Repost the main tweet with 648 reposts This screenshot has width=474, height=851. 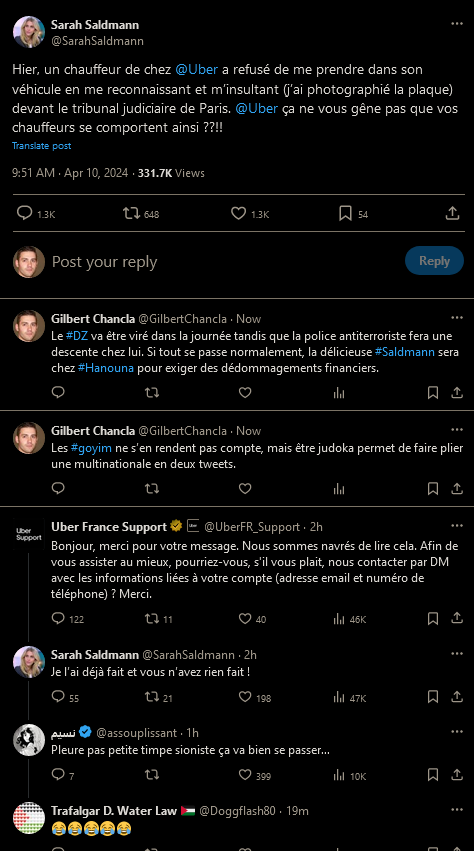(x=131, y=214)
